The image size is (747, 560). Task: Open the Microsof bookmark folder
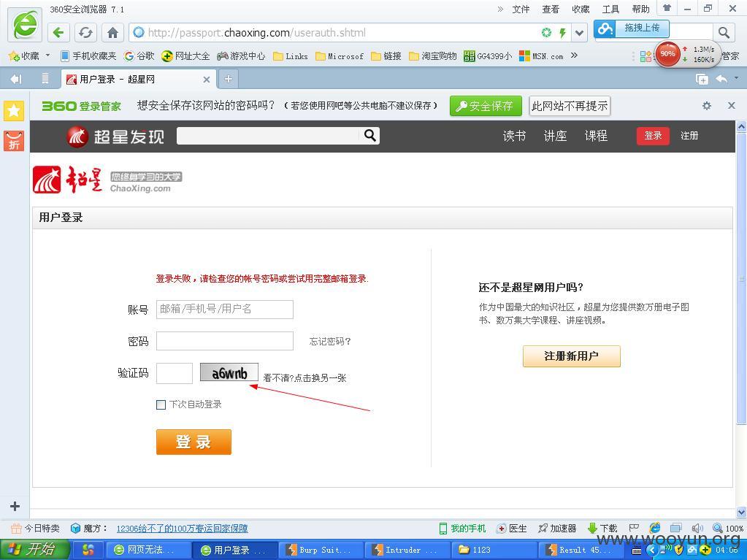[340, 56]
